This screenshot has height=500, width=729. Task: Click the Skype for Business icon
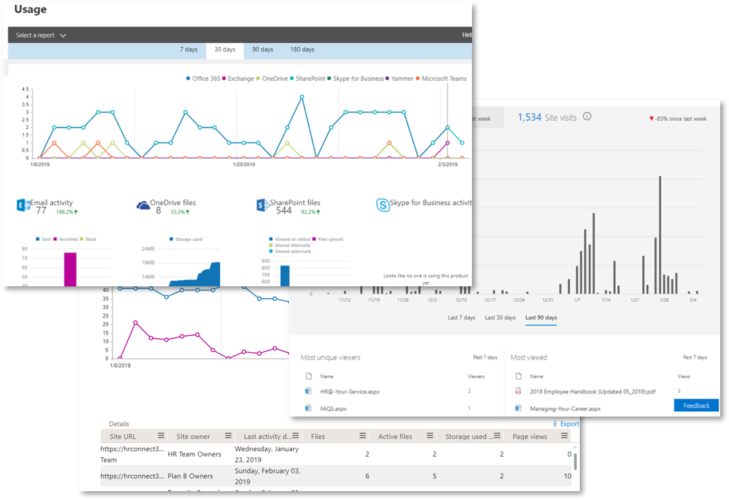click(383, 205)
